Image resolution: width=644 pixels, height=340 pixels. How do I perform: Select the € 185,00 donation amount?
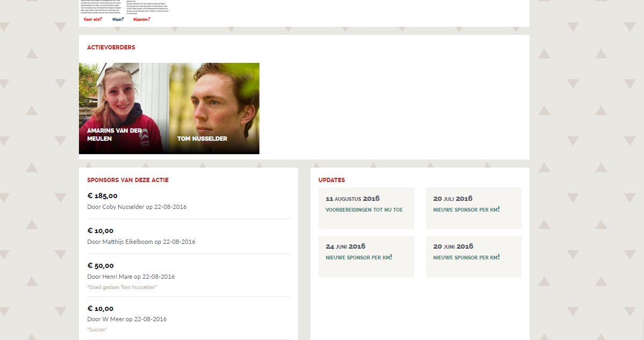tap(102, 196)
